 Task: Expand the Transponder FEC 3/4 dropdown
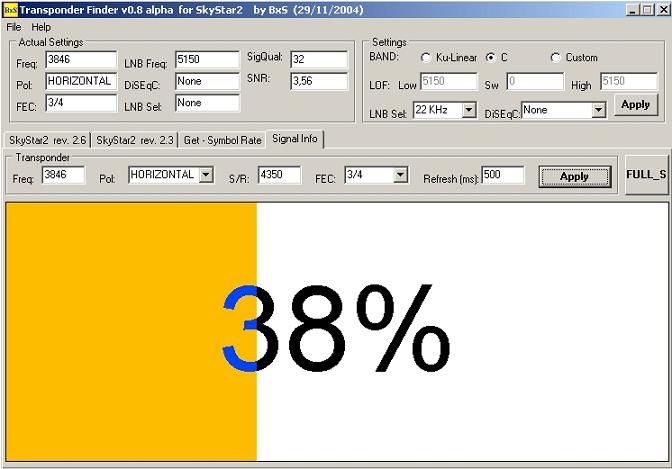[400, 175]
